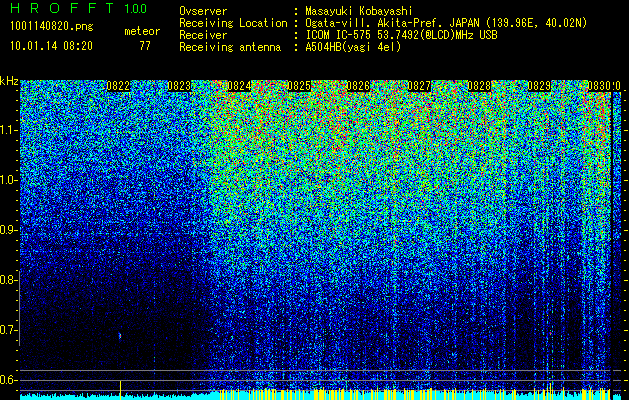
Task: Click the 0.6 kHz axis label
Action: point(9,380)
